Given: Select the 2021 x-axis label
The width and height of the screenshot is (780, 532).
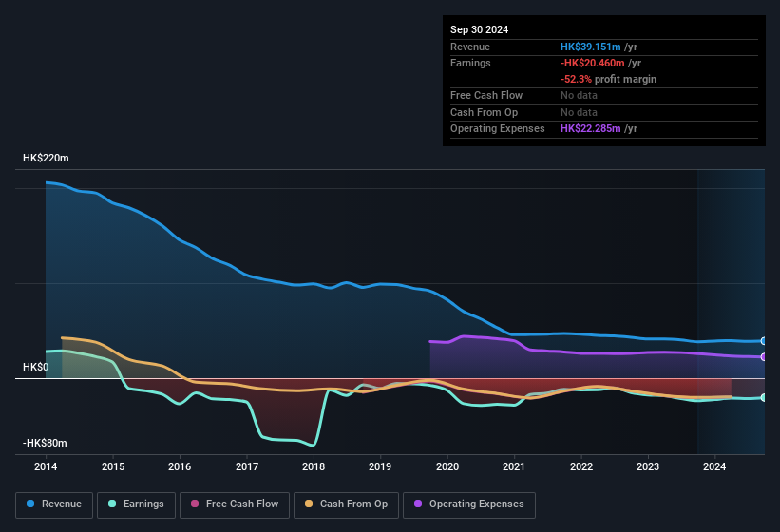Looking at the screenshot, I should pyautogui.click(x=514, y=466).
